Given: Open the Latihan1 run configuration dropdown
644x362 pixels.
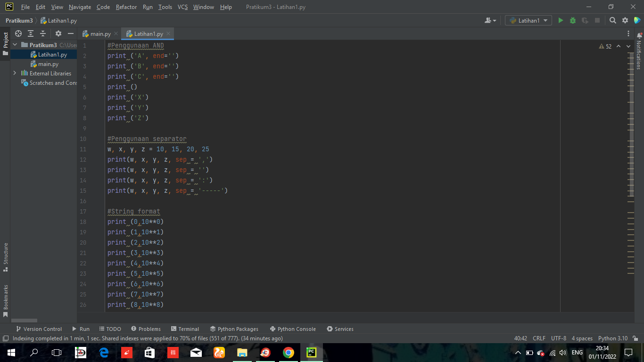Looking at the screenshot, I should click(528, 20).
